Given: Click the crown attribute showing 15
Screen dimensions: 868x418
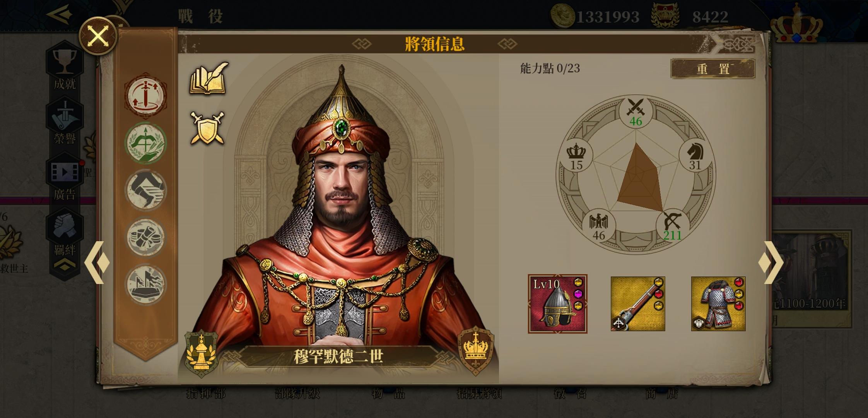Looking at the screenshot, I should point(576,156).
